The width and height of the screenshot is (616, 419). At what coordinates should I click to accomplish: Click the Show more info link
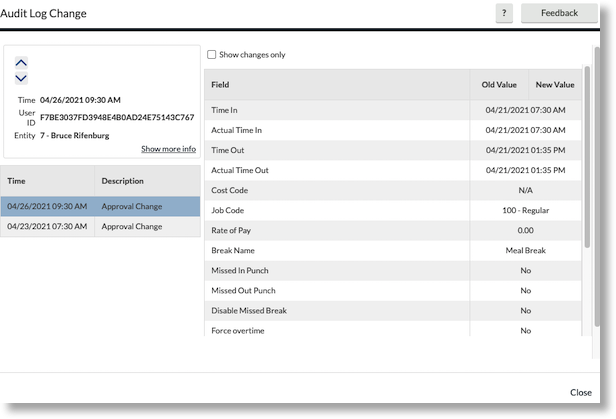click(168, 149)
